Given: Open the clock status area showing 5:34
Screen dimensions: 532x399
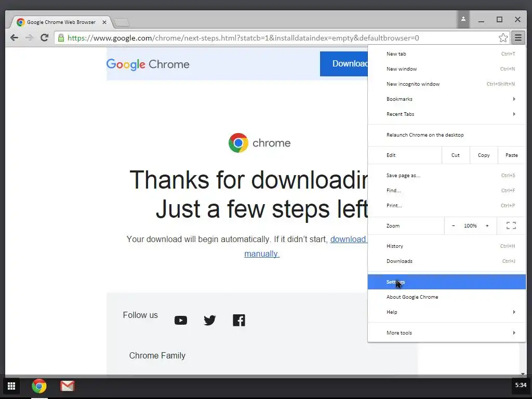Looking at the screenshot, I should click(x=521, y=385).
